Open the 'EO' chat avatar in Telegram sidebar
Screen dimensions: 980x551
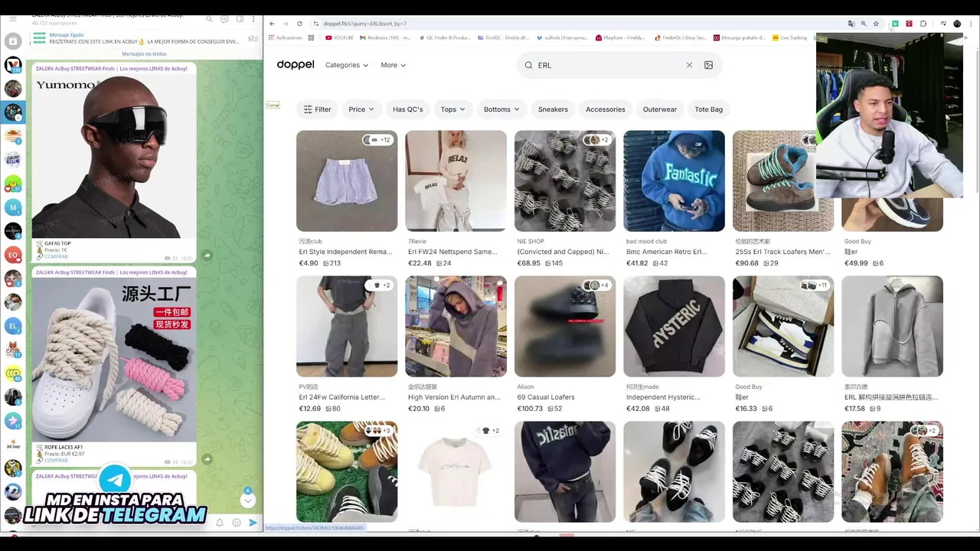13,255
